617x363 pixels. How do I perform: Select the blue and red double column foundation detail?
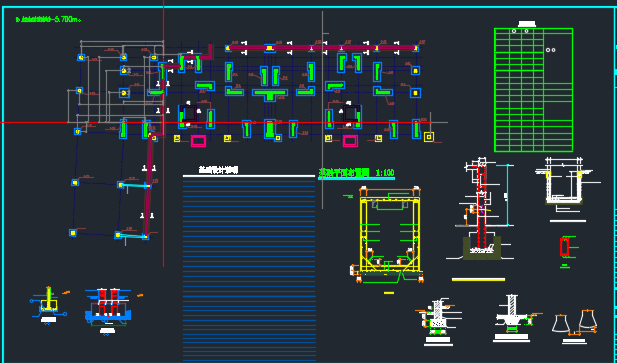tap(108, 307)
